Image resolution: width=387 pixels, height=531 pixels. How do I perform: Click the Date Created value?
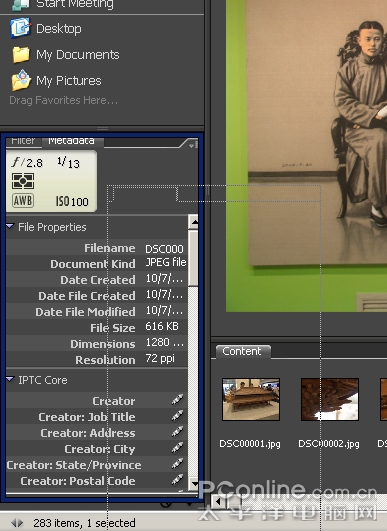click(164, 279)
